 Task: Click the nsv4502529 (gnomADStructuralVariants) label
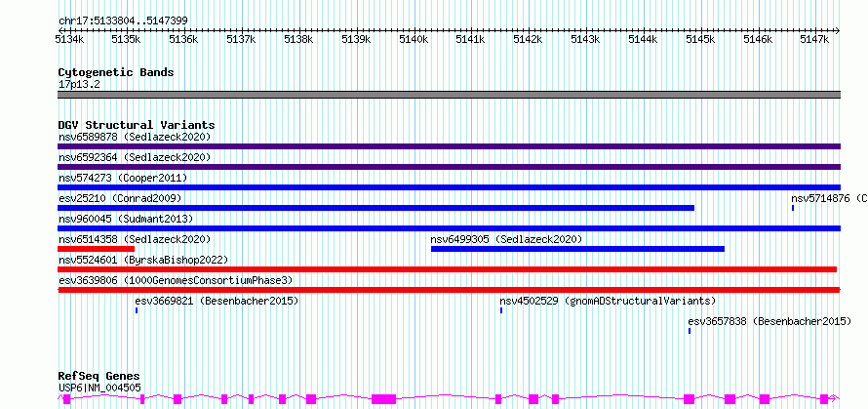(608, 301)
